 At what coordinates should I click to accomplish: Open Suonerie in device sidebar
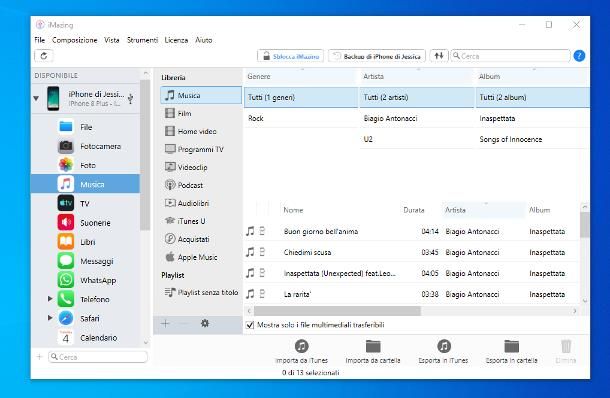coord(85,223)
